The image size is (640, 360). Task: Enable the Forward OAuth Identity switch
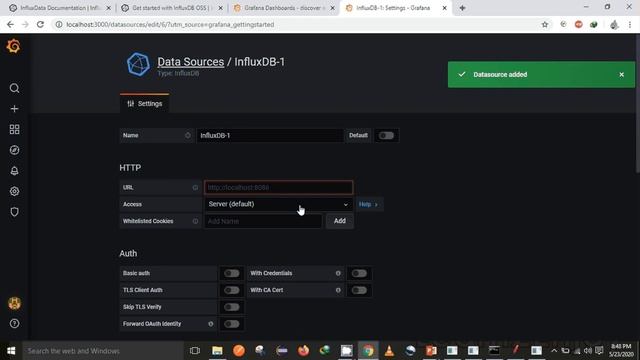[231, 324]
